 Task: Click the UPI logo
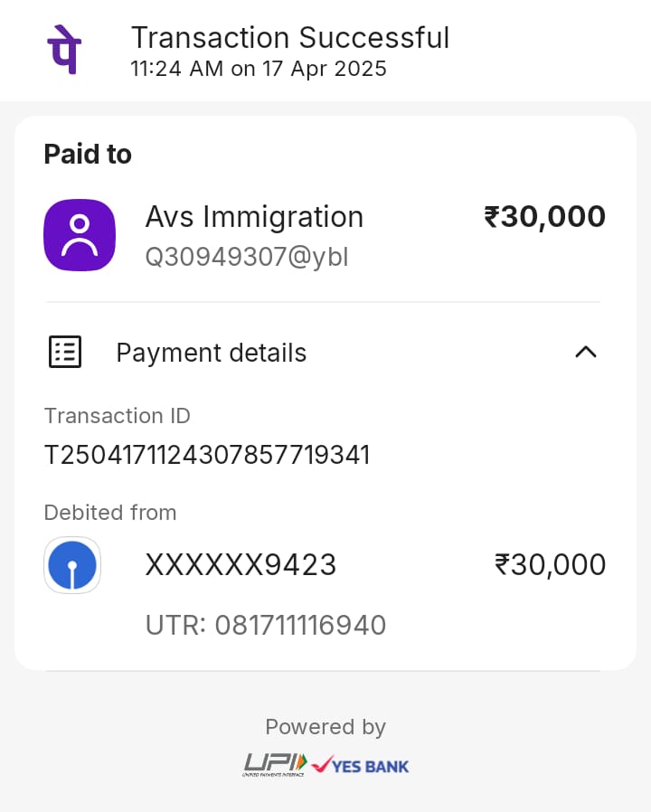275,765
